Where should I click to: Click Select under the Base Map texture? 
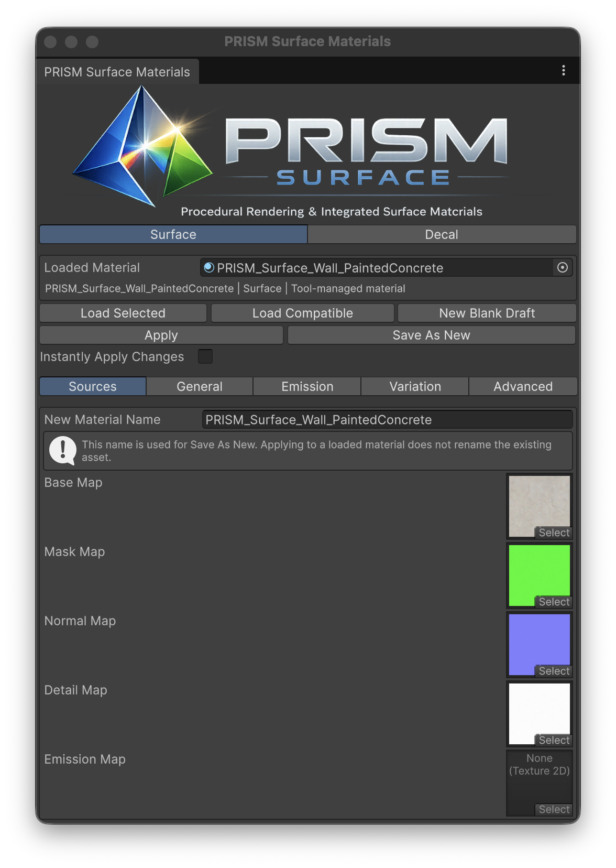pos(554,533)
